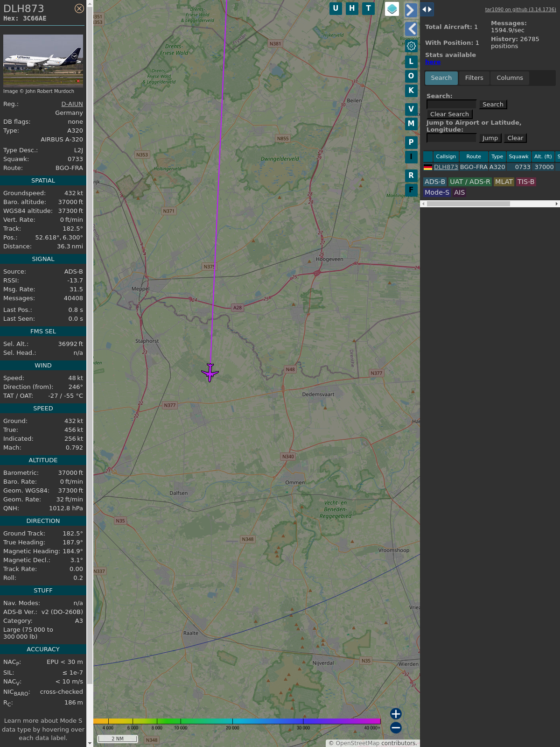
Task: Toggle the sidebar with double-arrow button
Action: point(427,9)
